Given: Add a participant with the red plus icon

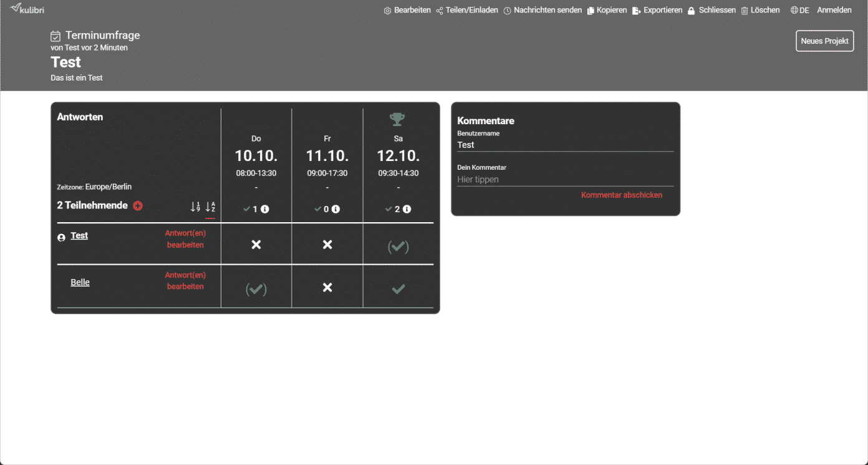Looking at the screenshot, I should (x=138, y=205).
